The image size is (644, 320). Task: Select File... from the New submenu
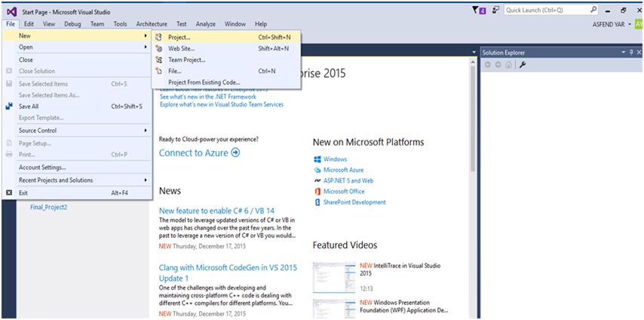pos(226,71)
